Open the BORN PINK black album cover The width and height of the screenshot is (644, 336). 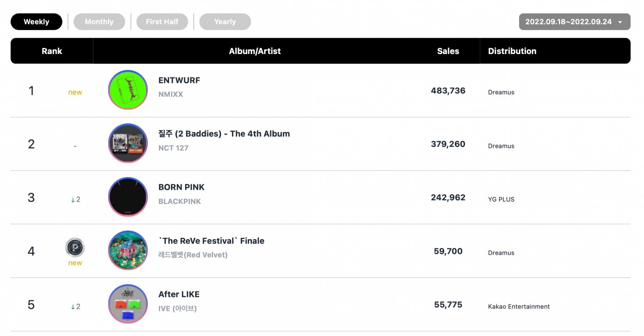pyautogui.click(x=128, y=197)
